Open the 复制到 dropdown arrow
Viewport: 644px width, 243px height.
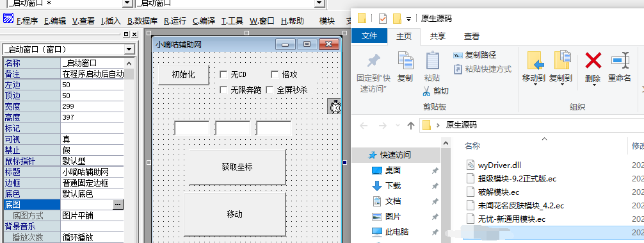[x=562, y=85]
